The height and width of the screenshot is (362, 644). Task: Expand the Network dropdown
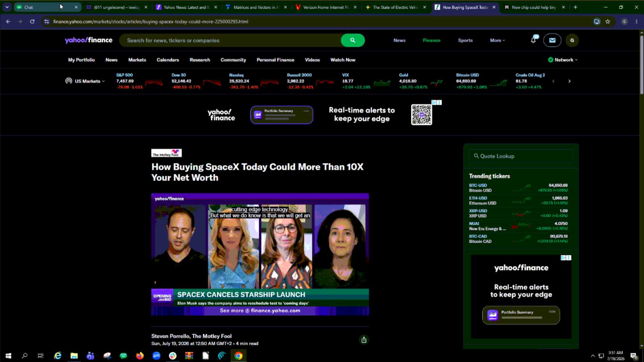[563, 60]
